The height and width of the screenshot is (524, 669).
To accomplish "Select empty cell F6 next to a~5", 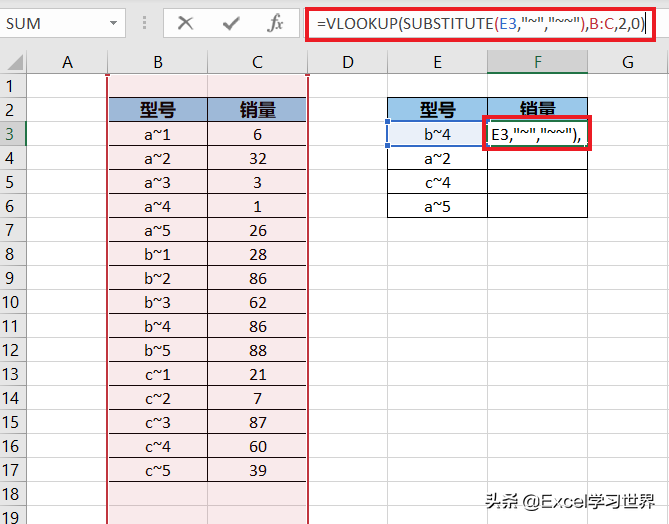I will point(538,206).
